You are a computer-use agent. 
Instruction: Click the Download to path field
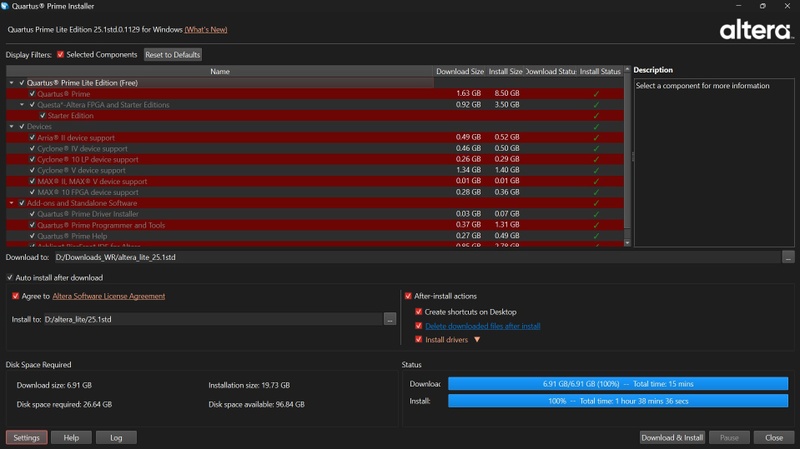click(x=417, y=257)
